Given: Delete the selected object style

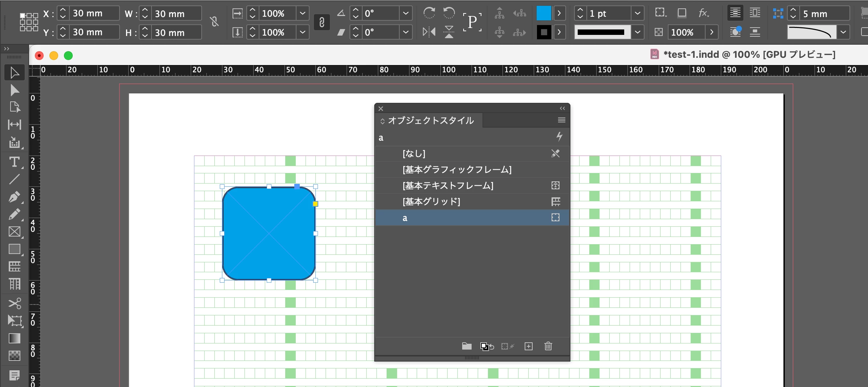Looking at the screenshot, I should pyautogui.click(x=548, y=346).
